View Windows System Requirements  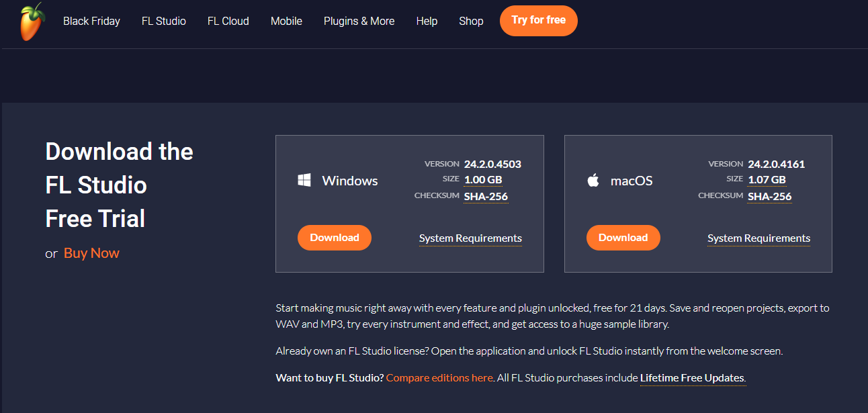[x=470, y=238]
